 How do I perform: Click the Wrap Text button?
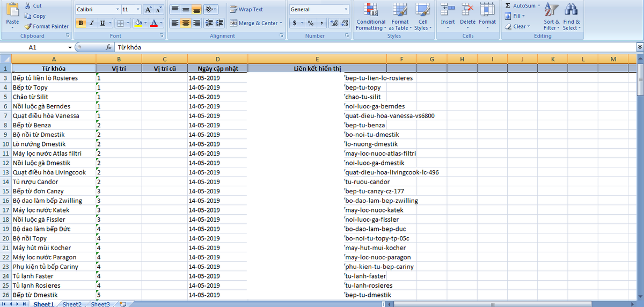click(247, 10)
